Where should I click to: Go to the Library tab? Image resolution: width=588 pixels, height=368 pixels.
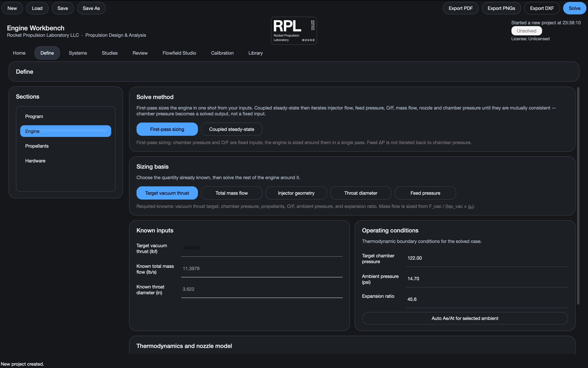click(255, 53)
